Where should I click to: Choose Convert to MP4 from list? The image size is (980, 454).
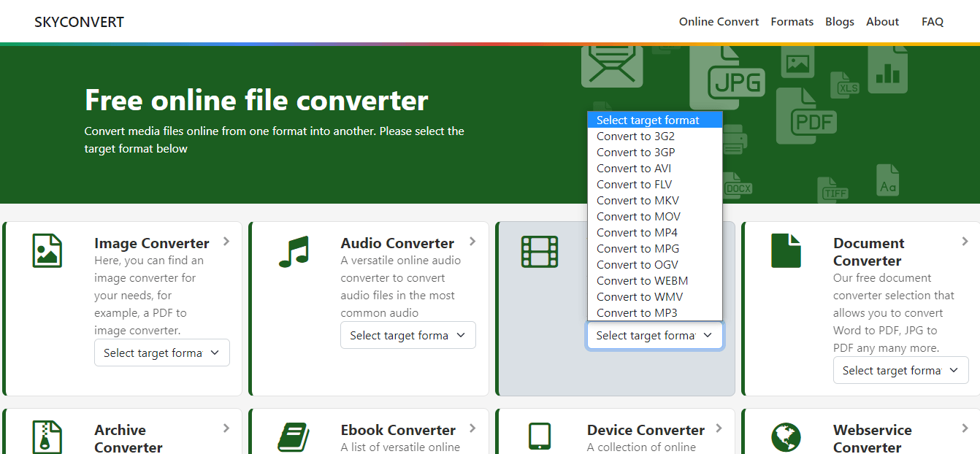[x=637, y=232]
